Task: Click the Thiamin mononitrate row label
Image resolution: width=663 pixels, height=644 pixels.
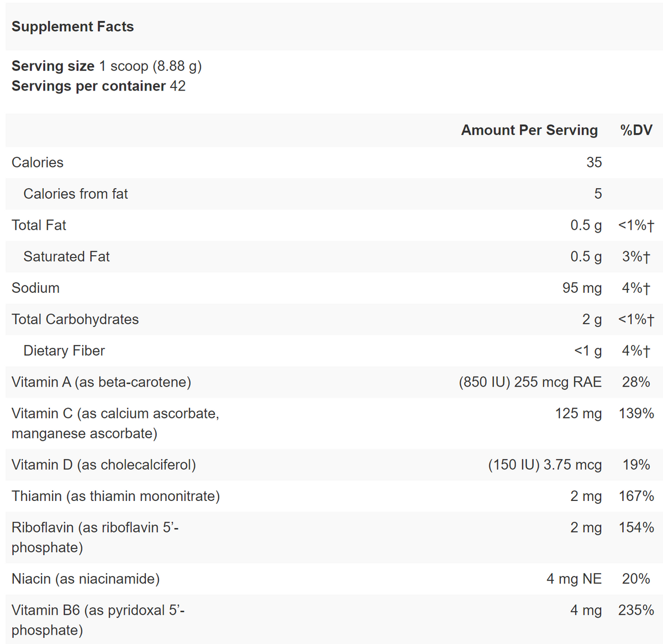Action: pos(115,496)
